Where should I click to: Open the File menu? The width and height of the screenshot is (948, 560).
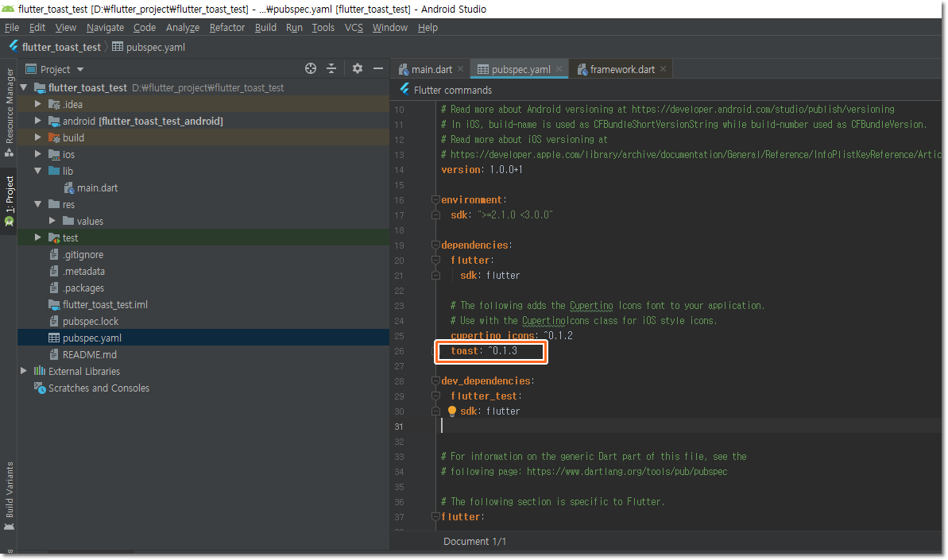click(x=11, y=27)
